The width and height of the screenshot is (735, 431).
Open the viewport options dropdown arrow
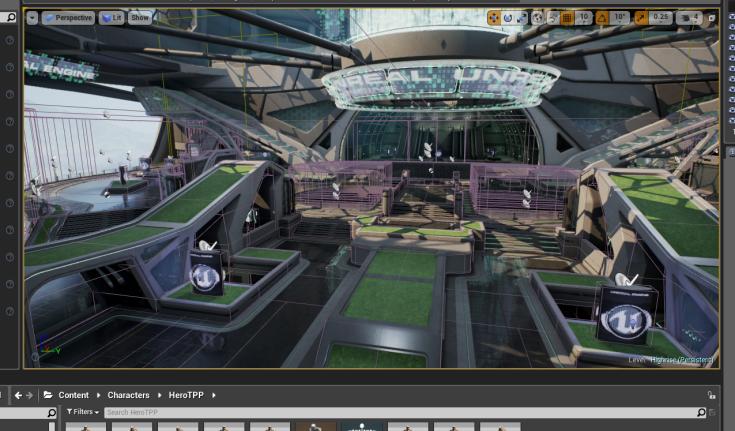[x=32, y=18]
